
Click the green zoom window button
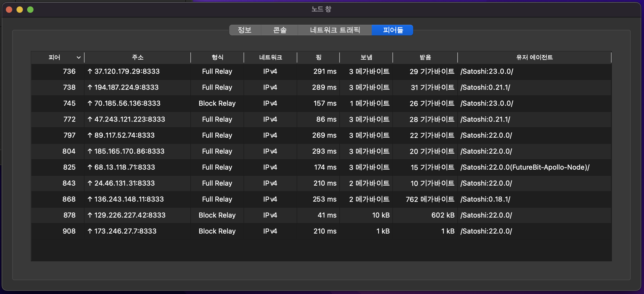coord(30,10)
